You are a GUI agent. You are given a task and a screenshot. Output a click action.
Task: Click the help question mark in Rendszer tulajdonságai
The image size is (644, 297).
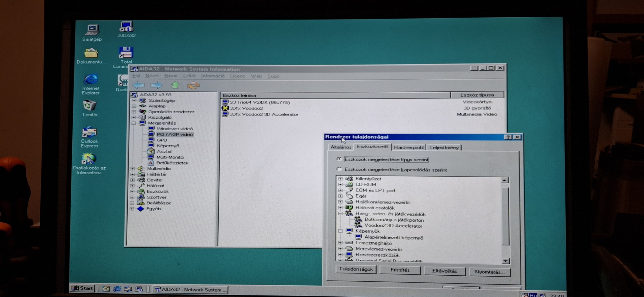pos(508,137)
